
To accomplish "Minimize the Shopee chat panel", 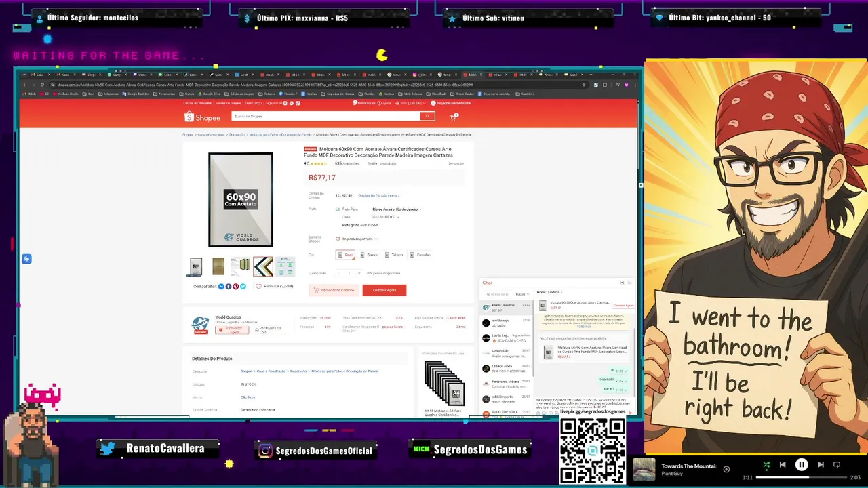I will (x=629, y=283).
